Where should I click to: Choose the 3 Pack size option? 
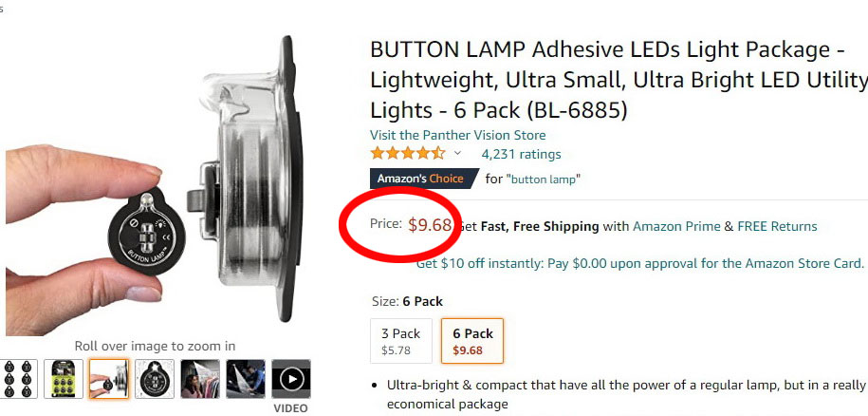pyautogui.click(x=400, y=341)
